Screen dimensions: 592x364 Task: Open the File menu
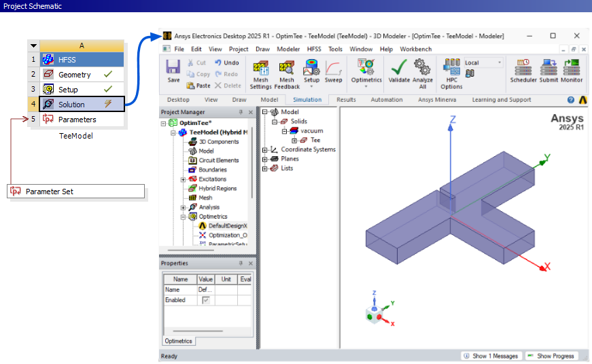coord(179,49)
